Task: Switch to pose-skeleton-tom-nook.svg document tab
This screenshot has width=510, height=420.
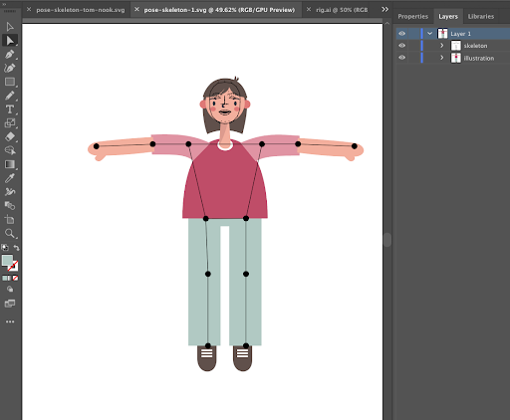Action: 81,10
